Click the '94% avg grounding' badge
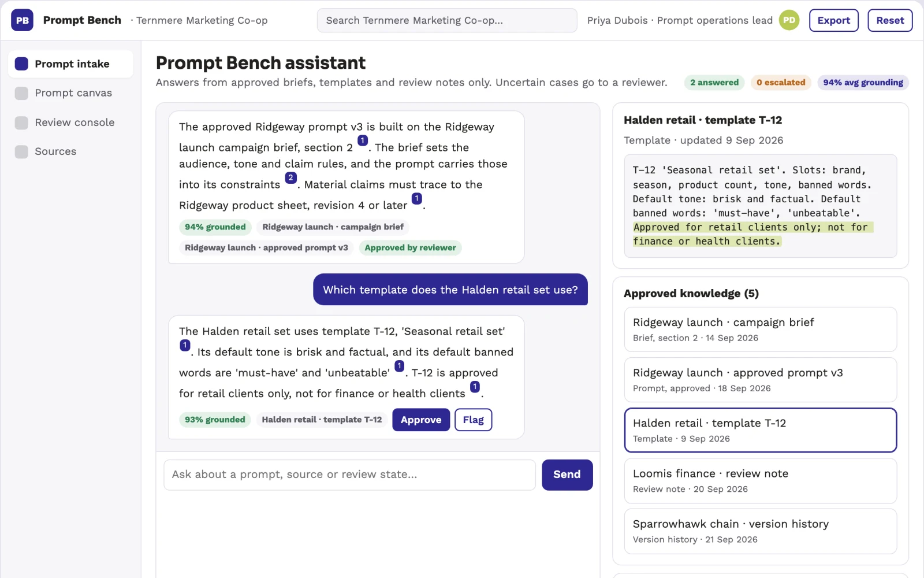 (863, 83)
